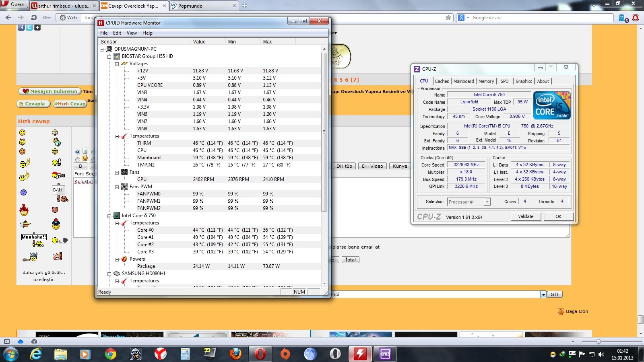Click the GİT button
The image size is (644, 362).
(555, 294)
